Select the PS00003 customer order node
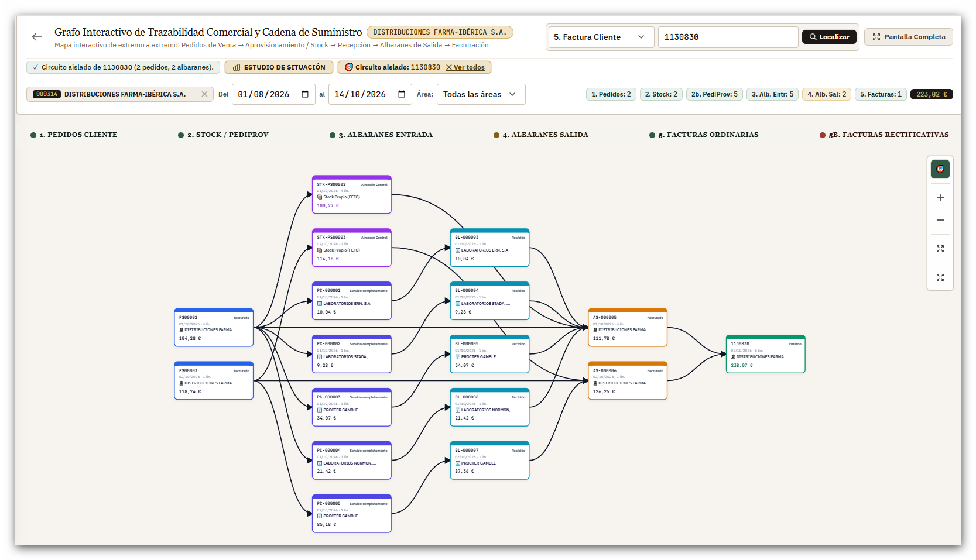This screenshot has width=976, height=560. coord(214,381)
